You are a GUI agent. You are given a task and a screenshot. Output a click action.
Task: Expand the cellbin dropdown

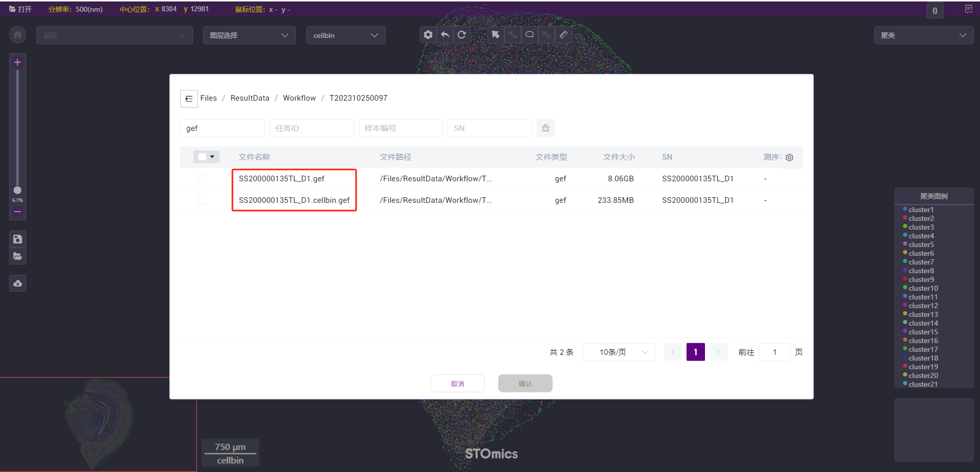(x=345, y=35)
